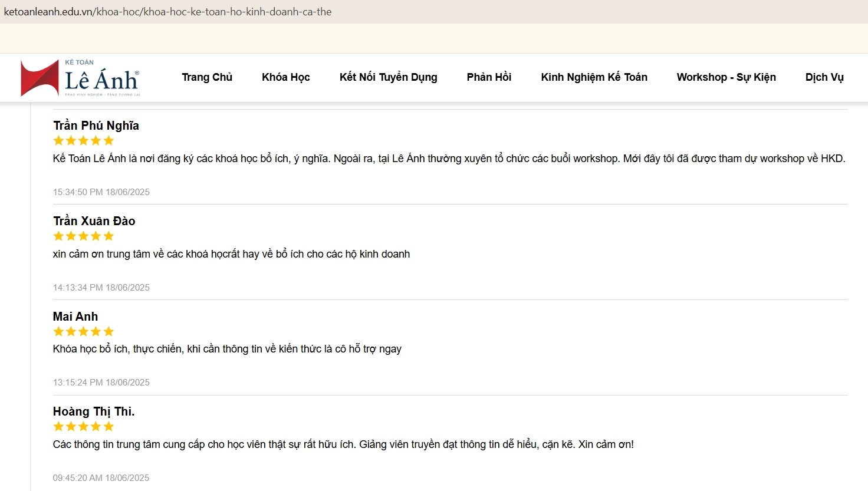Click the 15:34:50 PM review timestamp
The height and width of the screenshot is (491, 868).
(x=101, y=192)
